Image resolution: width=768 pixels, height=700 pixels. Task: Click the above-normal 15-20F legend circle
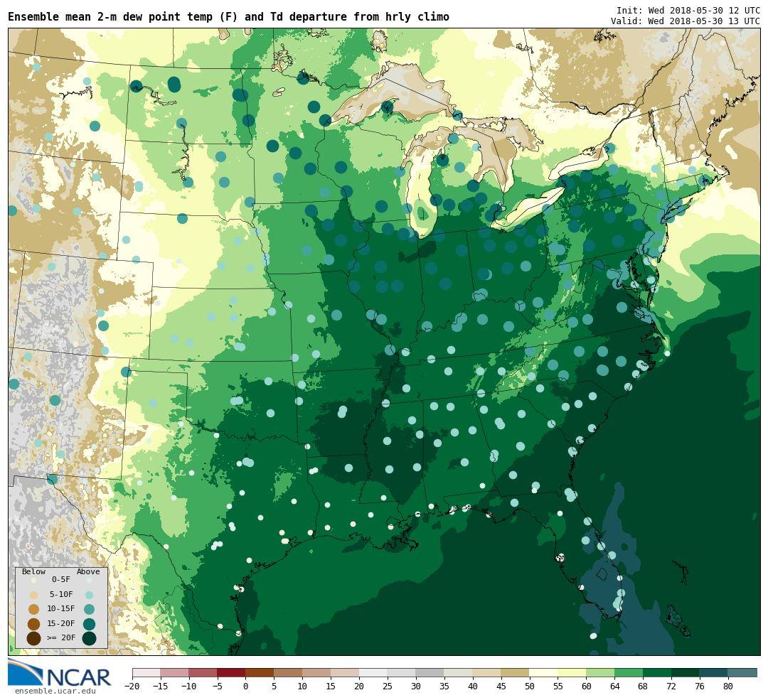[89, 624]
